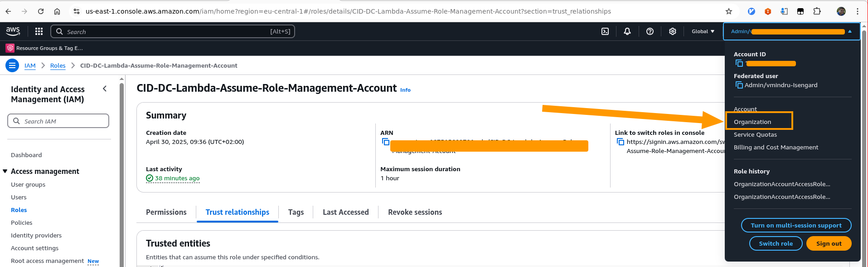Viewport: 868px width, 267px height.
Task: Open the 38 minutes ago activity link
Action: click(x=177, y=178)
